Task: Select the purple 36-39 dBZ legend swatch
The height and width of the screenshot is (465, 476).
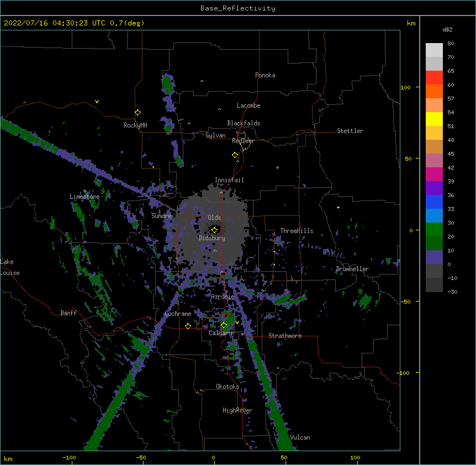Action: (x=434, y=188)
